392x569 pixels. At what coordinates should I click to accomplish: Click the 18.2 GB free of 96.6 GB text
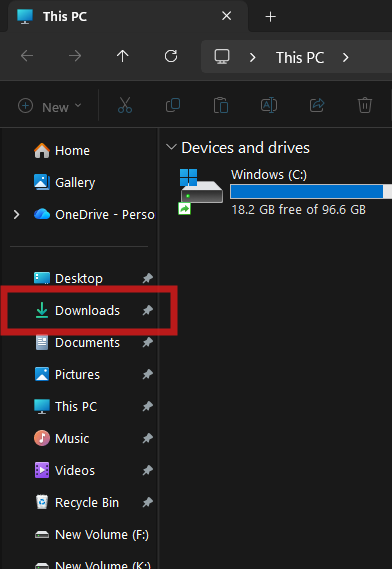click(x=299, y=209)
